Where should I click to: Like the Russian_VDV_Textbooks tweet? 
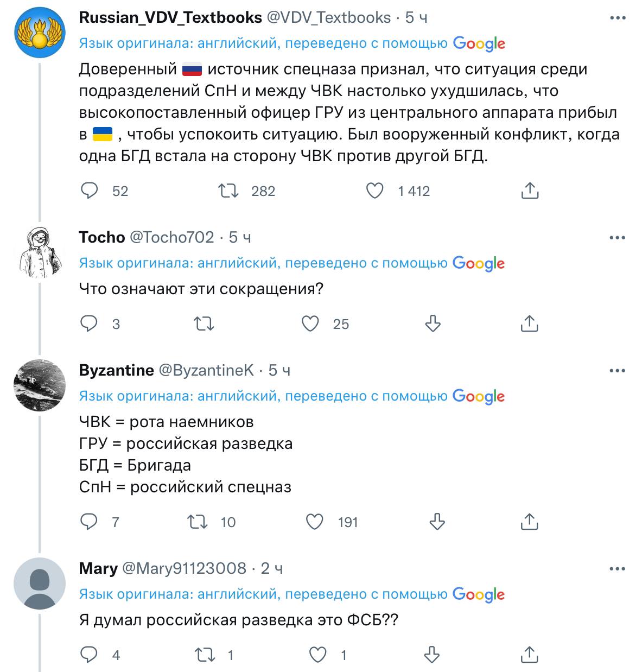374,191
